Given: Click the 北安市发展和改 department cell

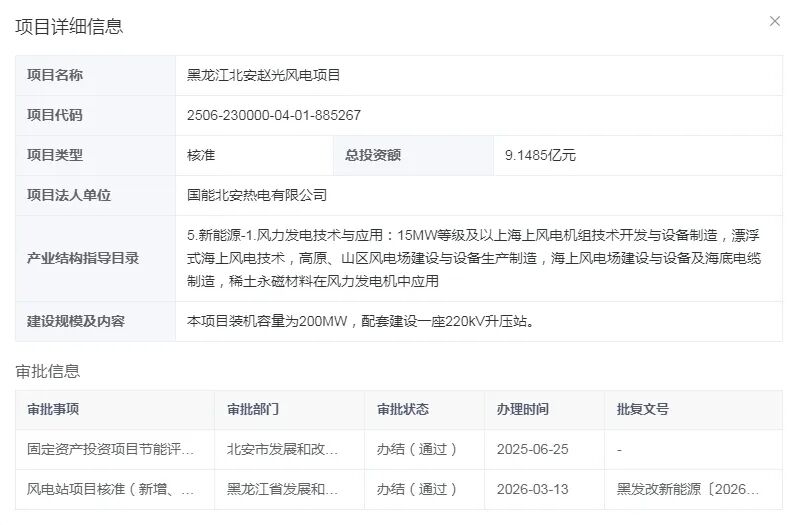Looking at the screenshot, I should point(282,449).
